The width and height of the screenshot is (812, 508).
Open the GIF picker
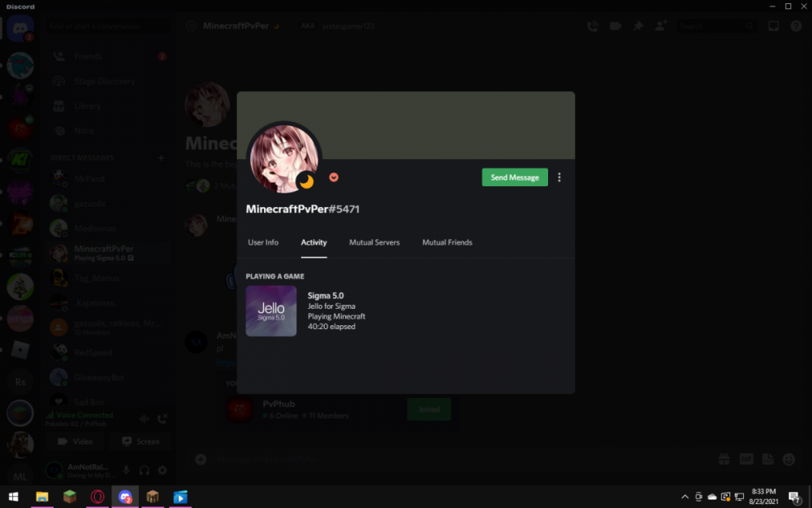[746, 459]
